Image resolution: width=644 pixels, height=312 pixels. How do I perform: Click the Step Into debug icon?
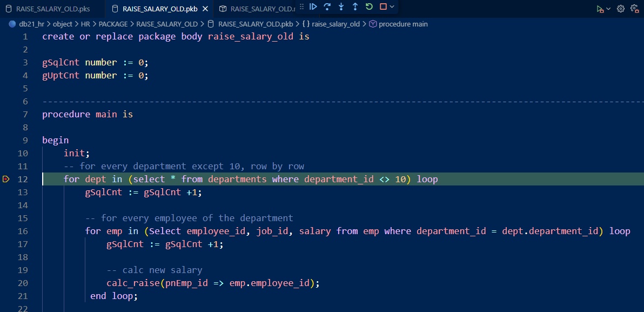pyautogui.click(x=341, y=7)
